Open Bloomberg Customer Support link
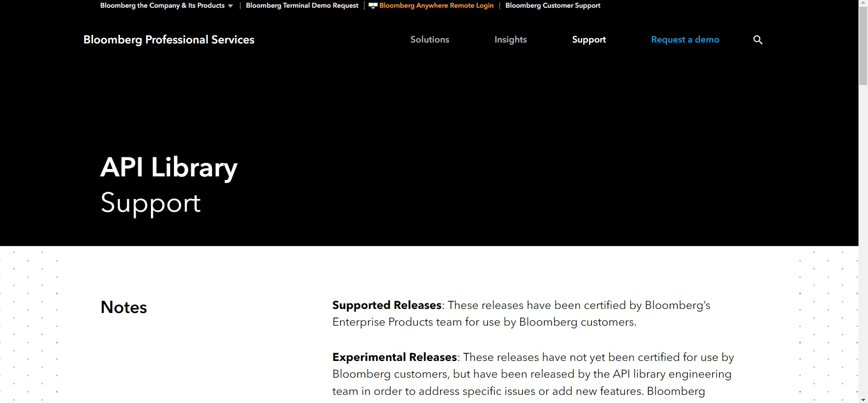Image resolution: width=868 pixels, height=403 pixels. tap(553, 5)
